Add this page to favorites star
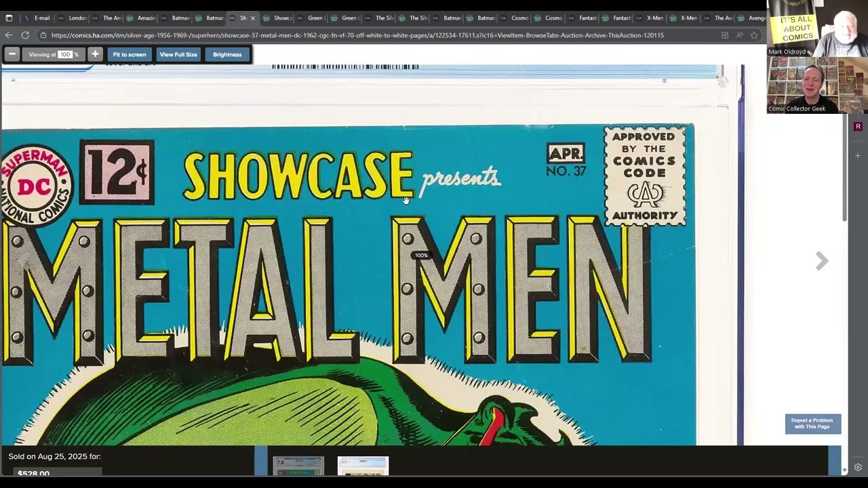The width and height of the screenshot is (868, 488). point(754,35)
